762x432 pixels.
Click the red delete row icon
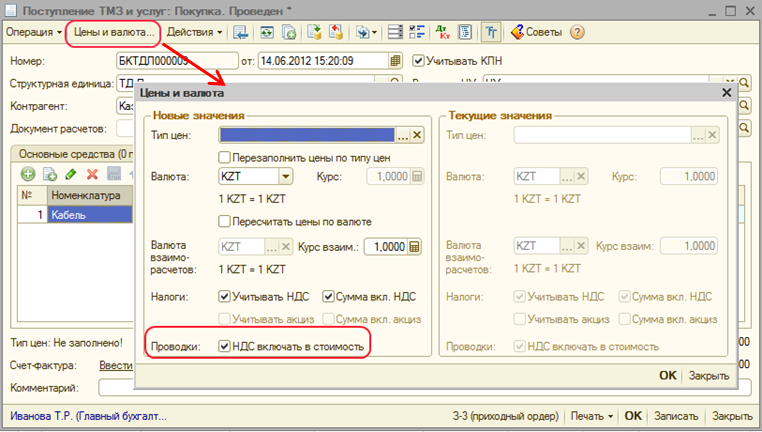click(x=91, y=174)
